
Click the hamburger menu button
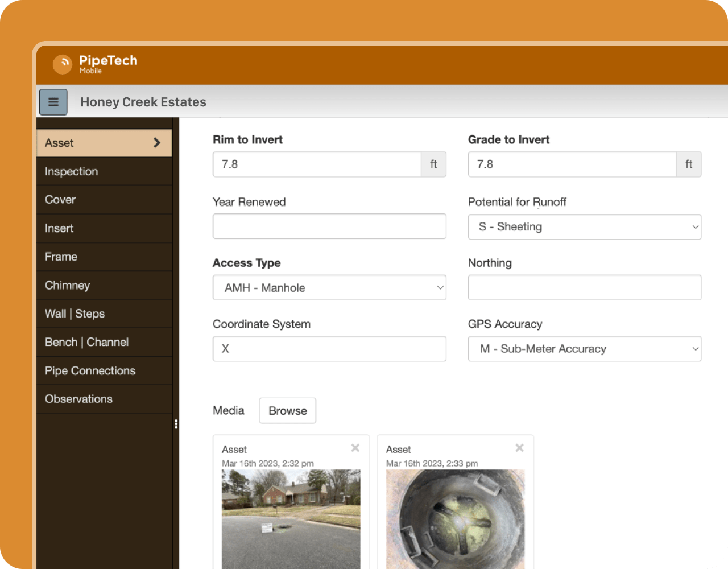[53, 102]
